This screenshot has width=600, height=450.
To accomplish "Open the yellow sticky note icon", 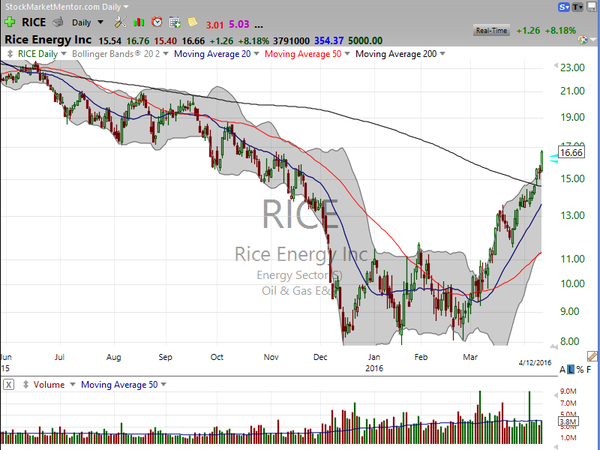I will (192, 22).
